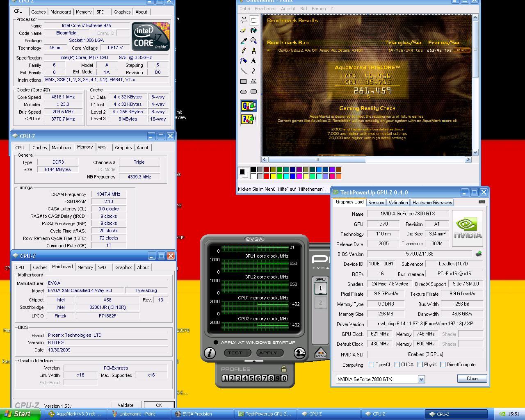Select the Polygon shape tool
Image resolution: width=525 pixels, height=420 pixels.
pos(254,82)
